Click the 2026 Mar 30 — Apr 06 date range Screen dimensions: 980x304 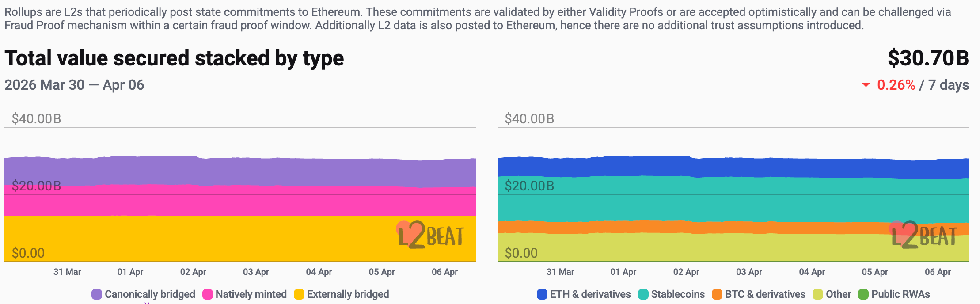pyautogui.click(x=74, y=85)
